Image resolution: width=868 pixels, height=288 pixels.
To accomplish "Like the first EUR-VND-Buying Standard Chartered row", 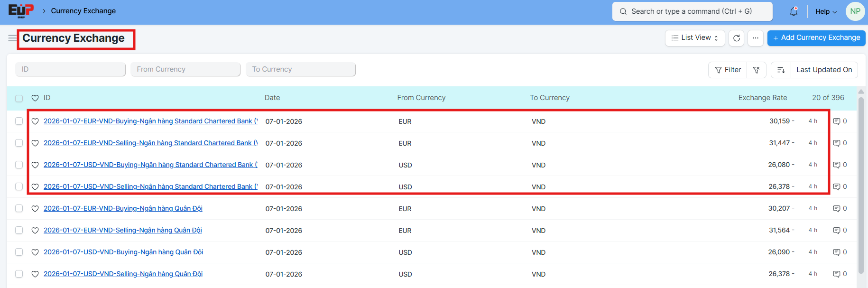I will [x=35, y=121].
